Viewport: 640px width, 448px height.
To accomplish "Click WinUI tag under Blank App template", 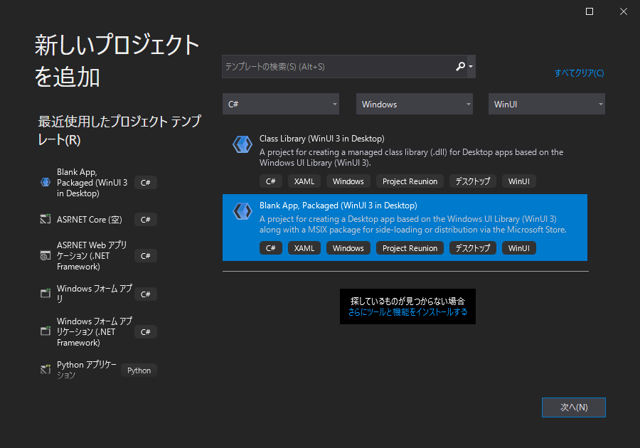I will [519, 248].
